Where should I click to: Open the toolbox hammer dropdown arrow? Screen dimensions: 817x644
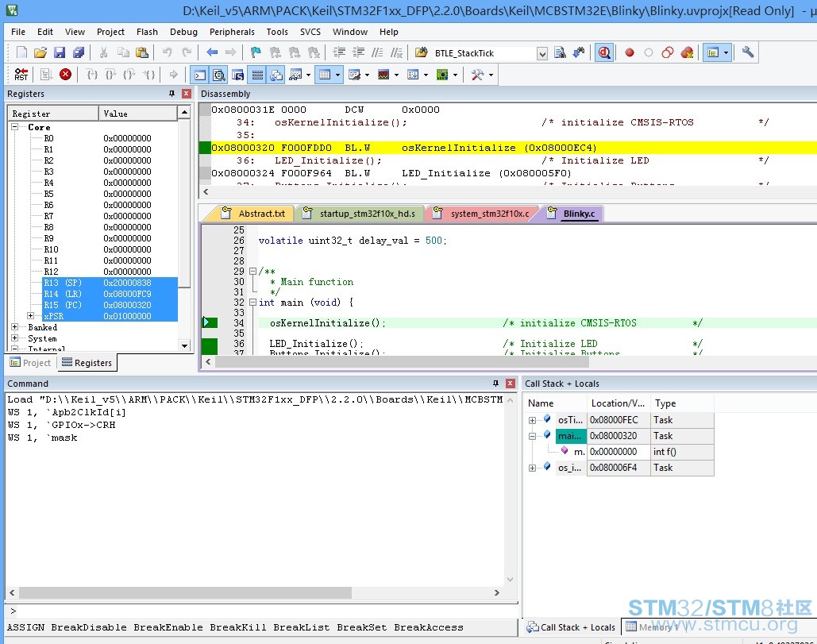coord(491,75)
